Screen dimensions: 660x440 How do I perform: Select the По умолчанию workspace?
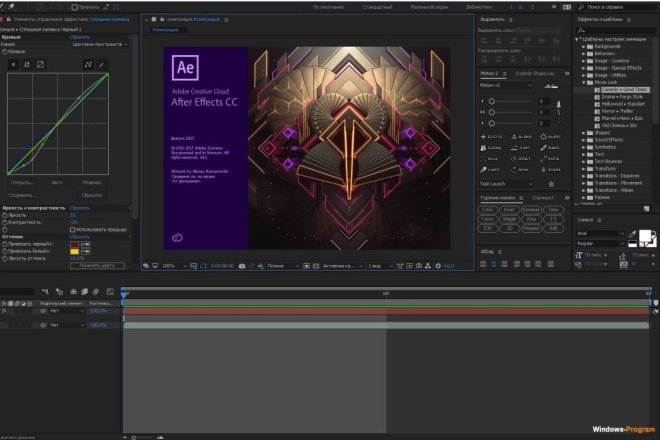(328, 7)
